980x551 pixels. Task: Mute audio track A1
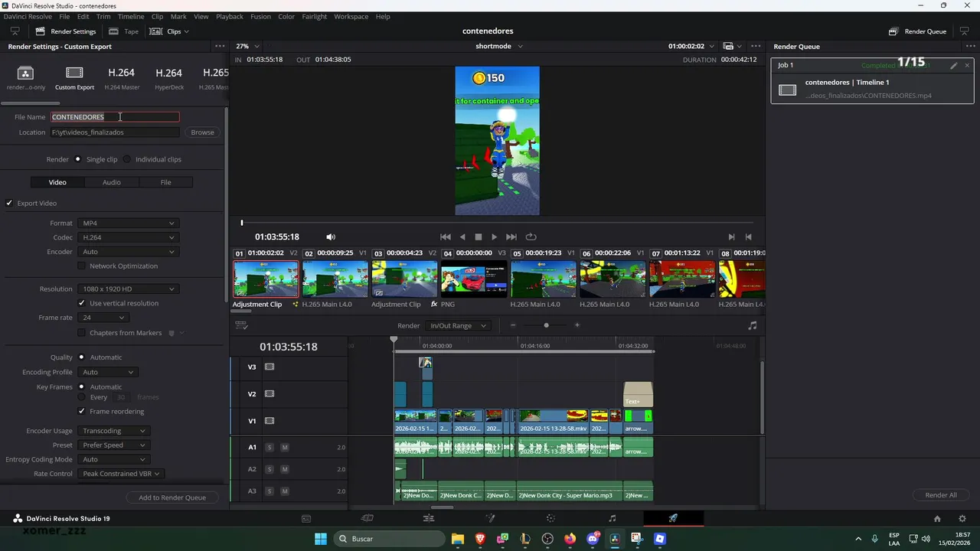tap(285, 447)
